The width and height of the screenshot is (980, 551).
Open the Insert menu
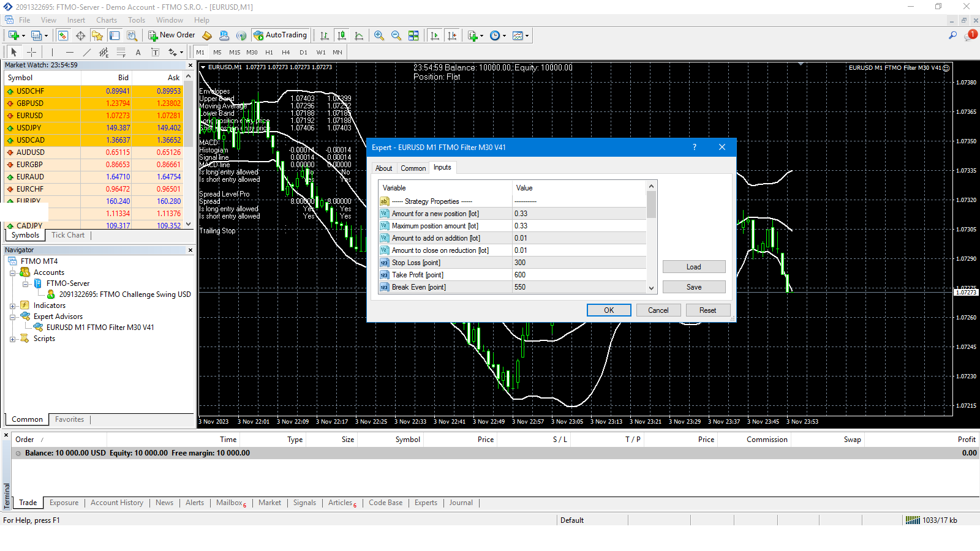pyautogui.click(x=76, y=20)
